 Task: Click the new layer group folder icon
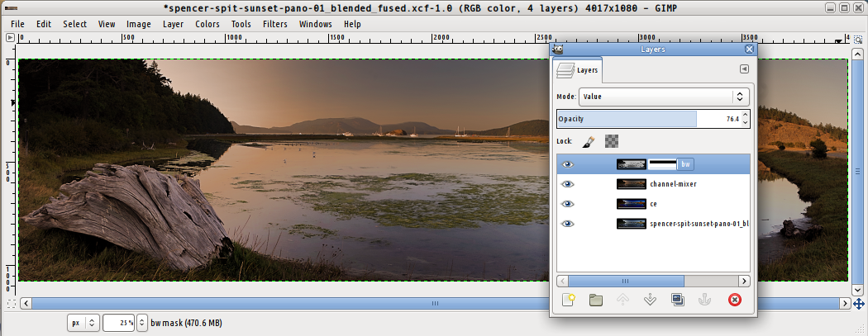(x=595, y=300)
